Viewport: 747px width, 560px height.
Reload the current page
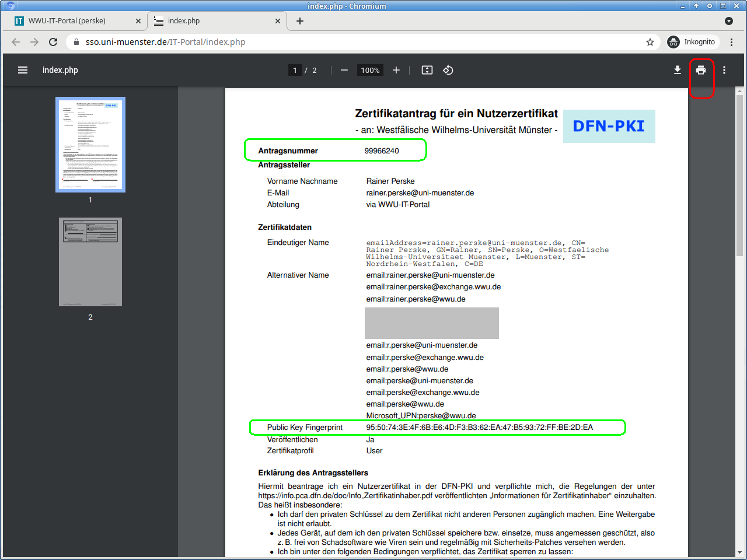53,42
